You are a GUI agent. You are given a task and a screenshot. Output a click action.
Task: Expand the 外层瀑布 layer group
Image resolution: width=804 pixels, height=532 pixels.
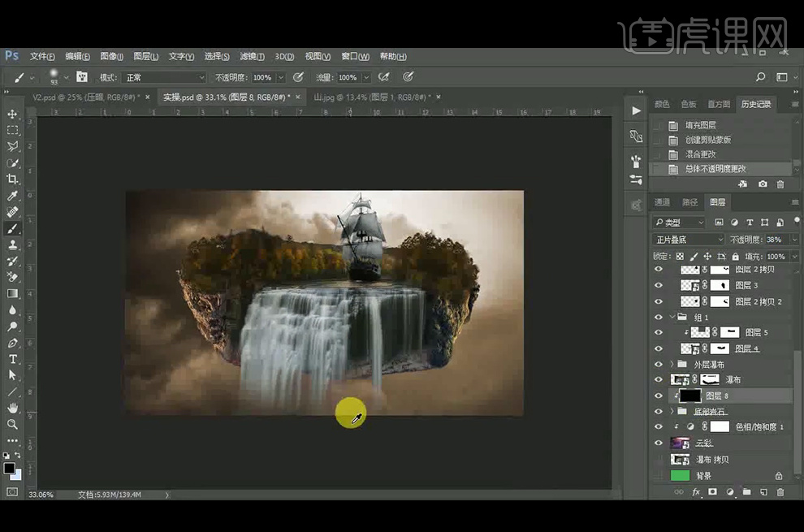point(672,364)
